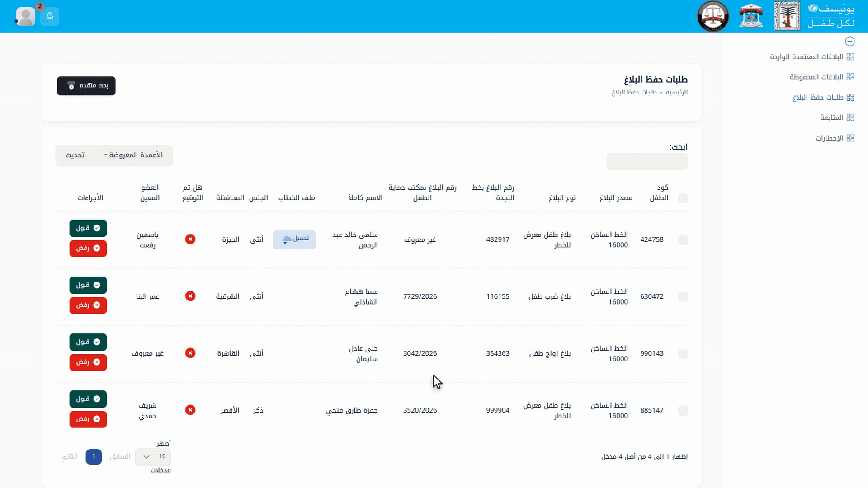This screenshot has height=488, width=868.
Task: Sort by كود الطفل column header
Action: [x=659, y=192]
